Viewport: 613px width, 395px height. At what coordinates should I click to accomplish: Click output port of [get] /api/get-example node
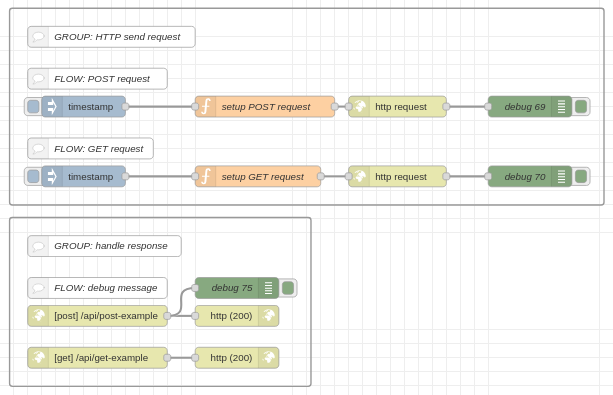tap(167, 358)
